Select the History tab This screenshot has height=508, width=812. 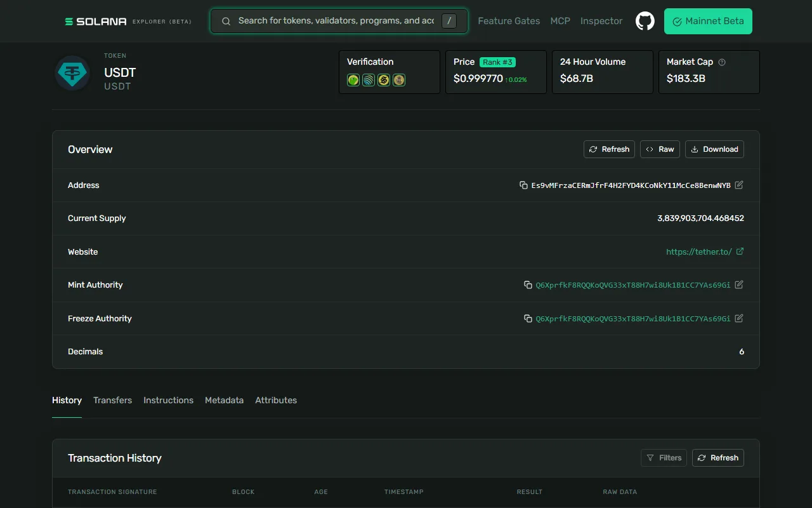67,400
